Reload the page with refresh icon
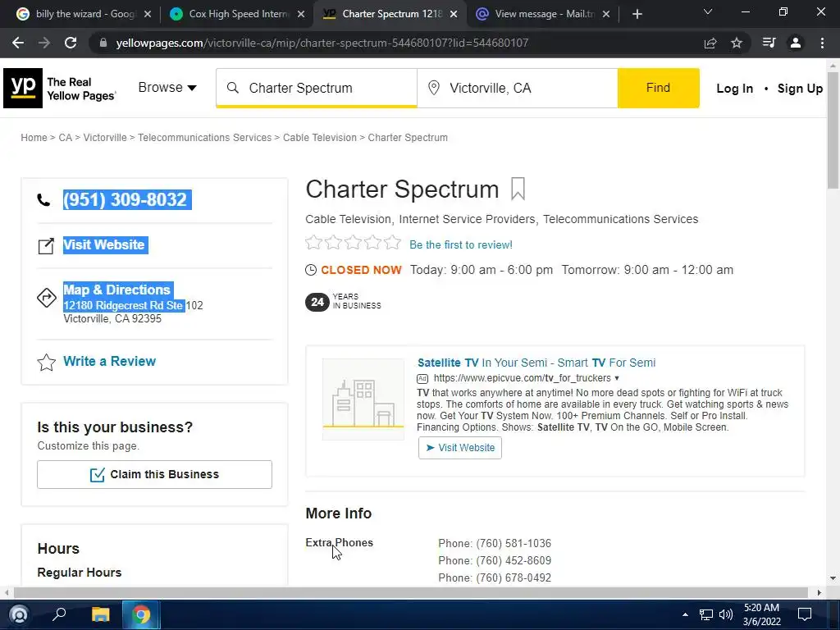Viewport: 840px width, 630px height. 71,43
